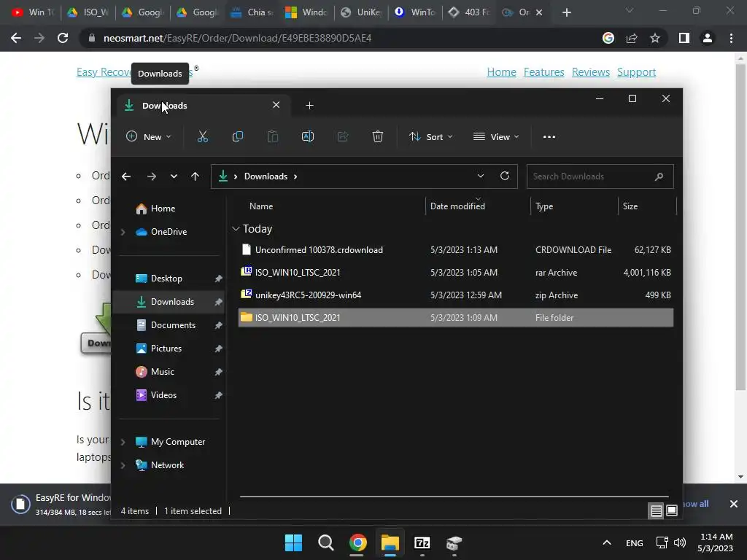
Task: Expand My Computer in the navigation pane
Action: coord(123,442)
